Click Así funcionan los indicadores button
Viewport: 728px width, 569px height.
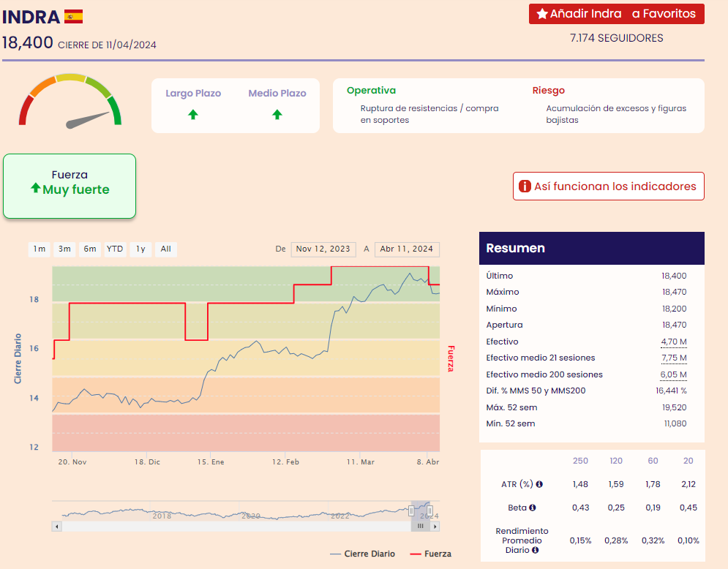point(608,186)
